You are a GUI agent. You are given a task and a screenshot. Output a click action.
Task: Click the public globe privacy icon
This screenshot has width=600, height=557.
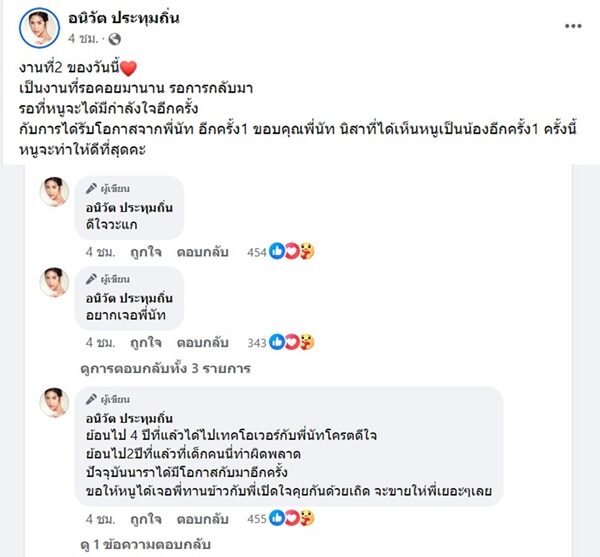click(113, 40)
